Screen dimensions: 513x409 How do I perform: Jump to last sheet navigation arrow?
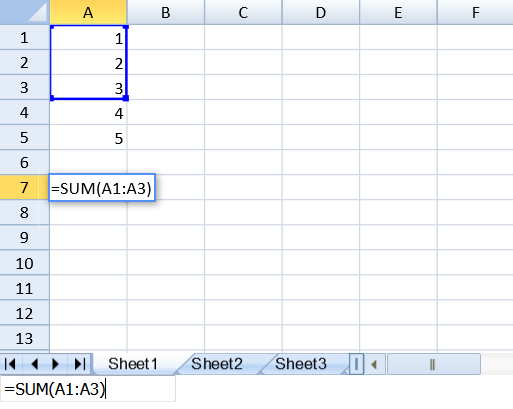pos(80,364)
